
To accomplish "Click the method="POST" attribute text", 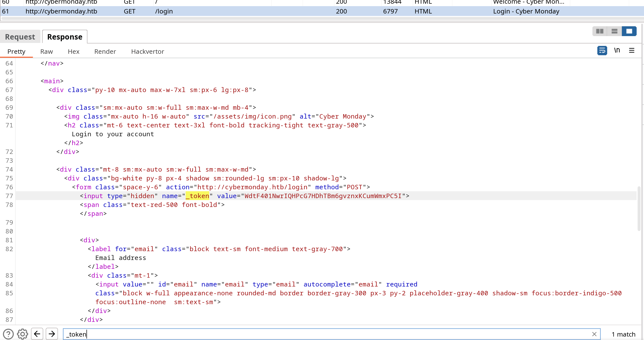I will 340,187.
